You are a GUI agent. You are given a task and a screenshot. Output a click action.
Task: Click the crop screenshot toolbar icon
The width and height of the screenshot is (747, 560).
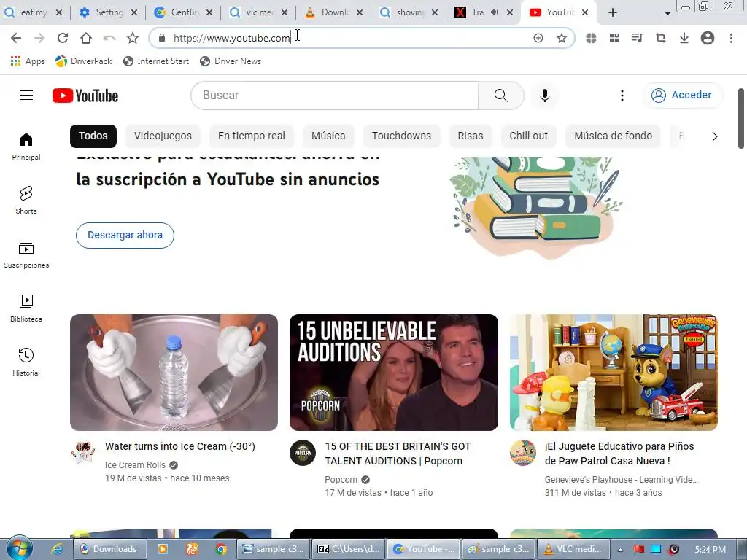660,38
